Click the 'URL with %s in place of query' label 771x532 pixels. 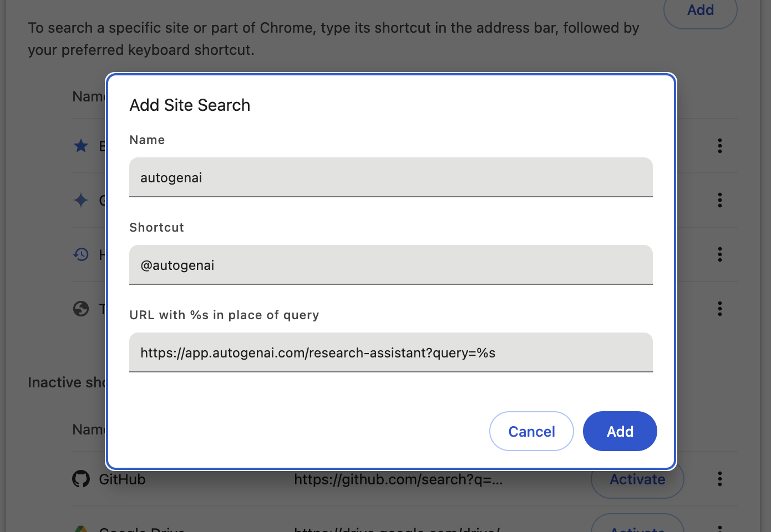(x=224, y=315)
